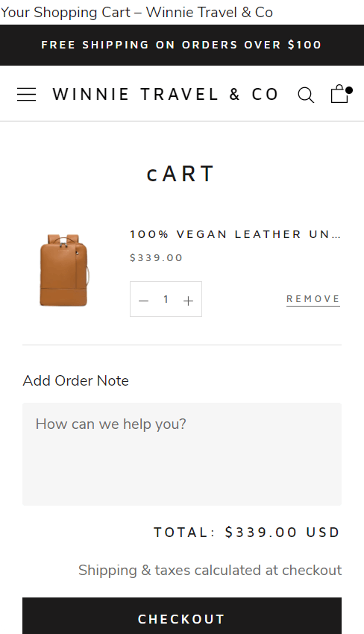This screenshot has height=634, width=364.
Task: Open the search magnifier icon
Action: 306,95
